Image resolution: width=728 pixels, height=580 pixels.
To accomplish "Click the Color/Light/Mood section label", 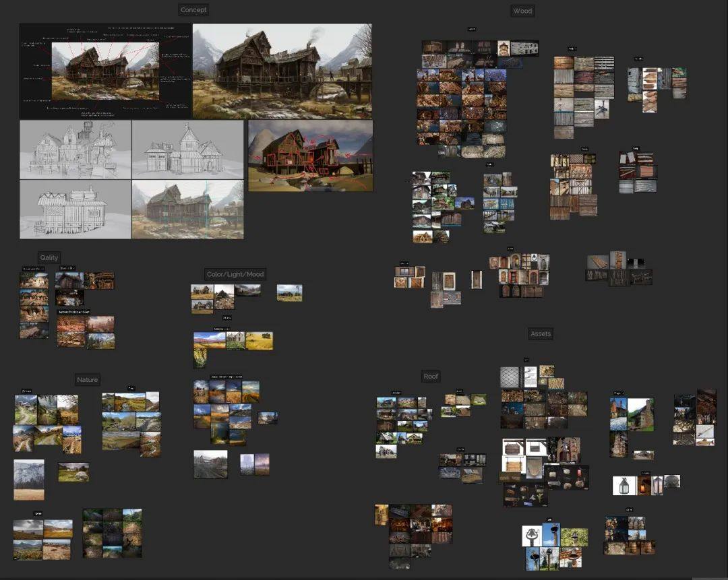I will point(235,274).
